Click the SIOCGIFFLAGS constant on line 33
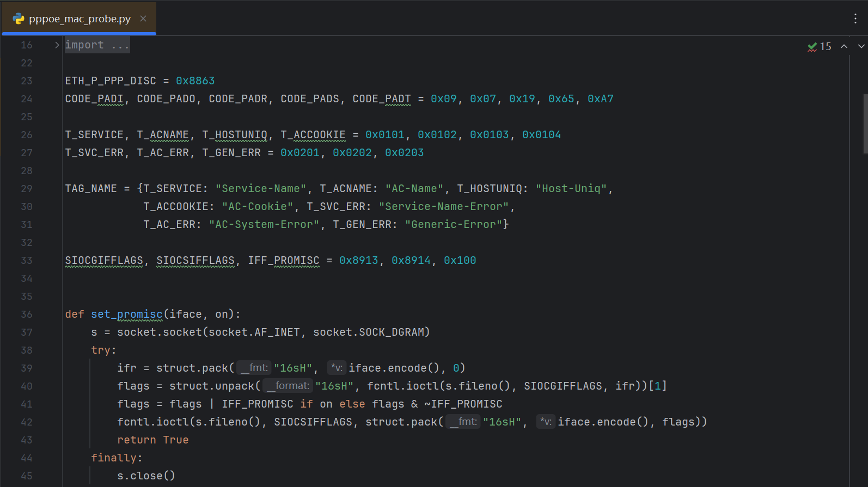 [x=104, y=261]
